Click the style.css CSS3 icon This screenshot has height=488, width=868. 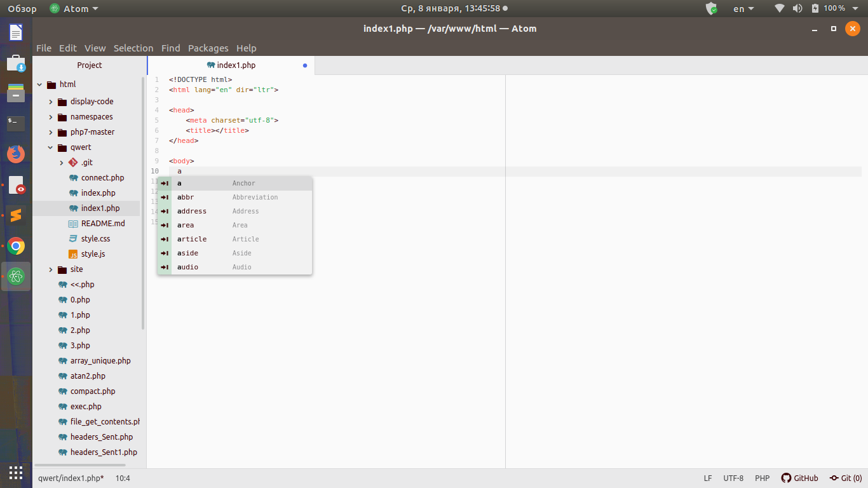(74, 239)
